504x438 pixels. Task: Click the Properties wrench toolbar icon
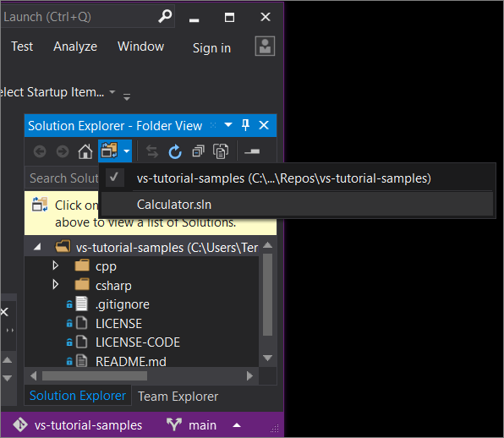[252, 151]
